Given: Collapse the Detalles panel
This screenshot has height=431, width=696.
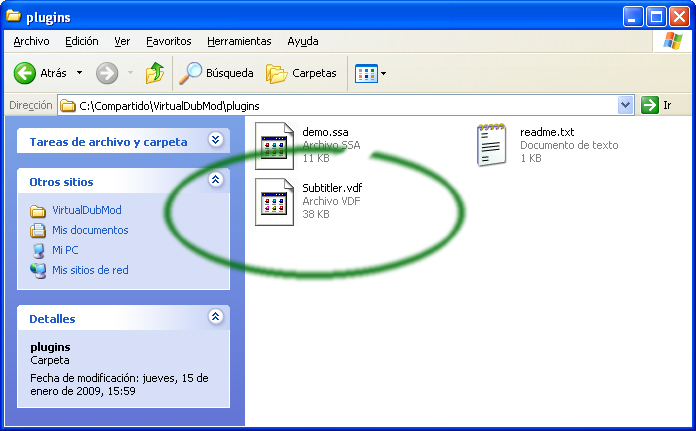Looking at the screenshot, I should coord(215,318).
